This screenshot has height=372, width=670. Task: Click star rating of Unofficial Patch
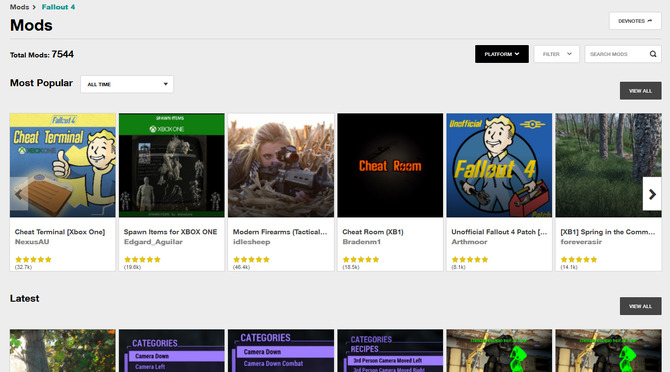[470, 259]
